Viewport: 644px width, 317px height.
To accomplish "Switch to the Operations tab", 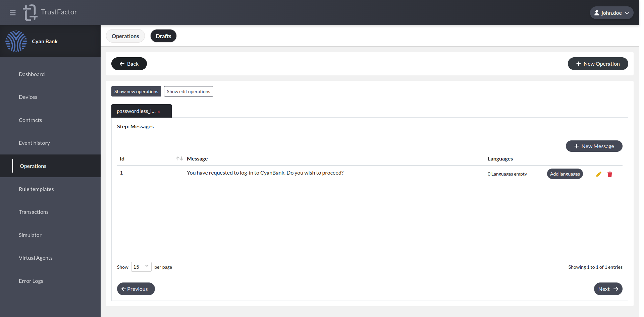I will (125, 36).
